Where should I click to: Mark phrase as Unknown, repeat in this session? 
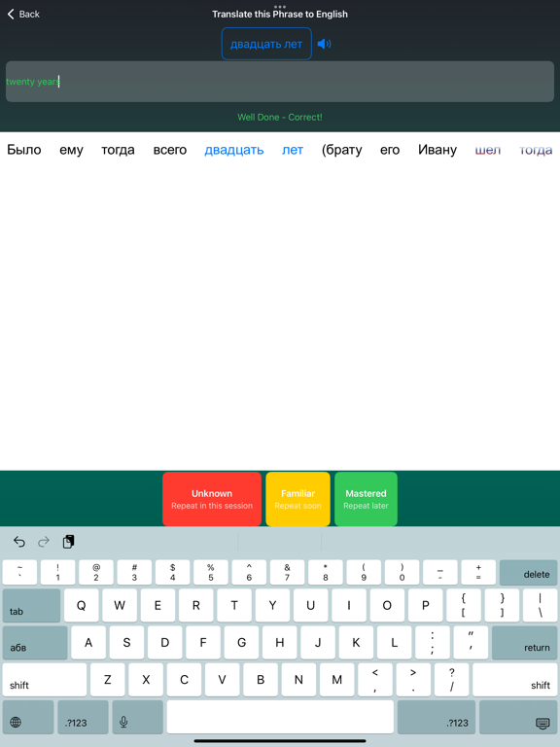pyautogui.click(x=212, y=499)
